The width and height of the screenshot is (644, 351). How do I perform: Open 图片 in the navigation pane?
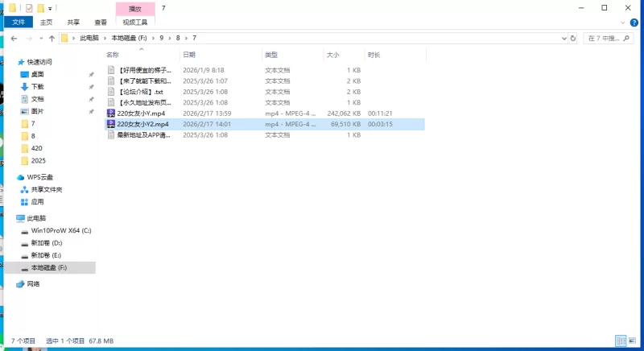pyautogui.click(x=37, y=111)
